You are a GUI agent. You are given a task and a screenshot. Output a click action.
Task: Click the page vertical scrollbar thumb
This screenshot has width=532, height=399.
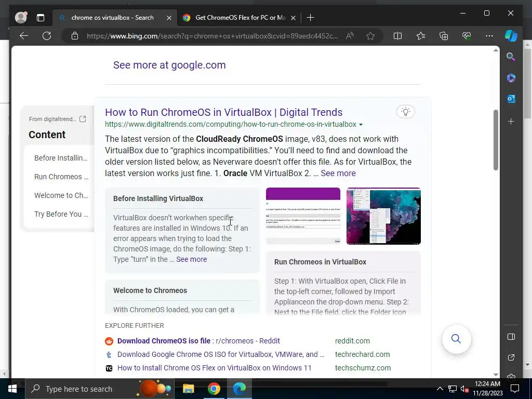(496, 140)
